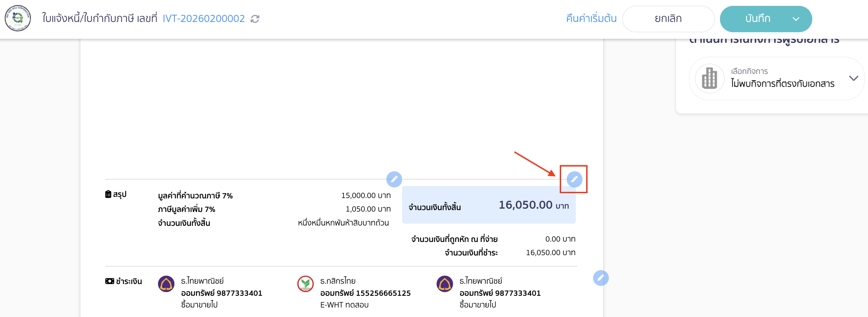Click the pencil icon above total amount box
The width and height of the screenshot is (868, 317).
(x=574, y=179)
